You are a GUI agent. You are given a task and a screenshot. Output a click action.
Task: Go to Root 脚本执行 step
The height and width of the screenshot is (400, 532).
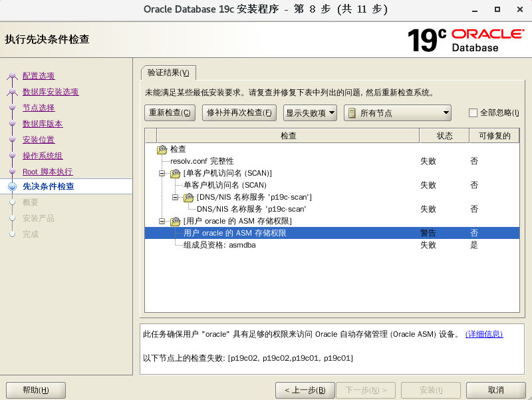[48, 172]
